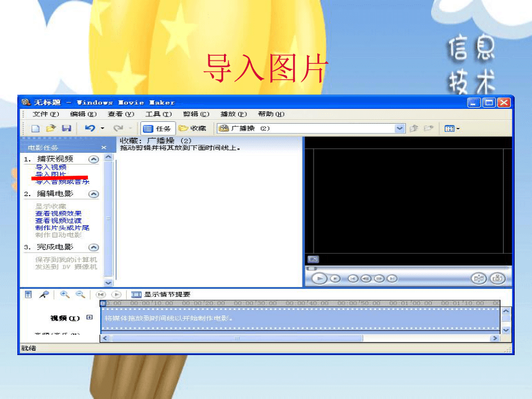Open the 文件(F) menu

pos(46,114)
